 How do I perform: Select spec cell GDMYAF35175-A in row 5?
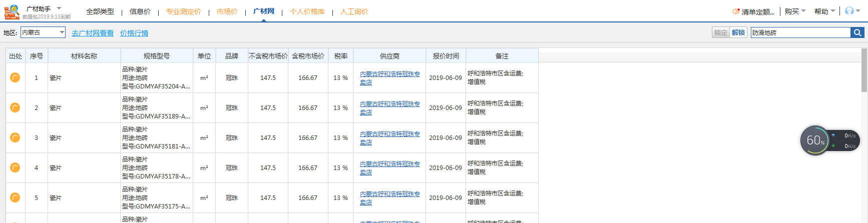pyautogui.click(x=157, y=197)
